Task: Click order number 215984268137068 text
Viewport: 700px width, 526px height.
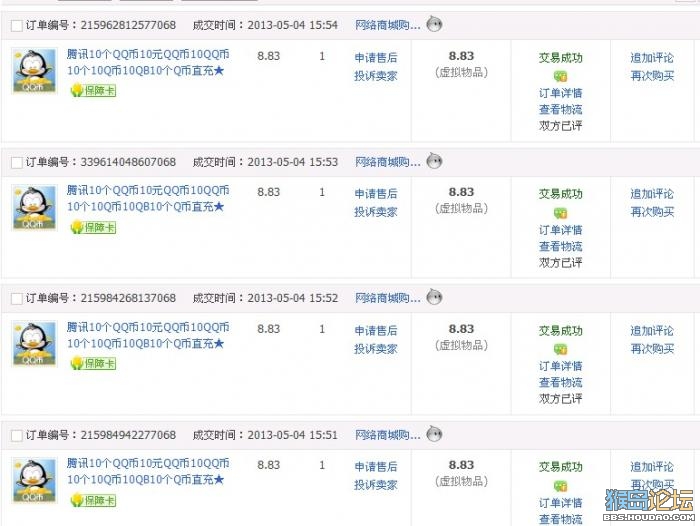Action: tap(128, 298)
